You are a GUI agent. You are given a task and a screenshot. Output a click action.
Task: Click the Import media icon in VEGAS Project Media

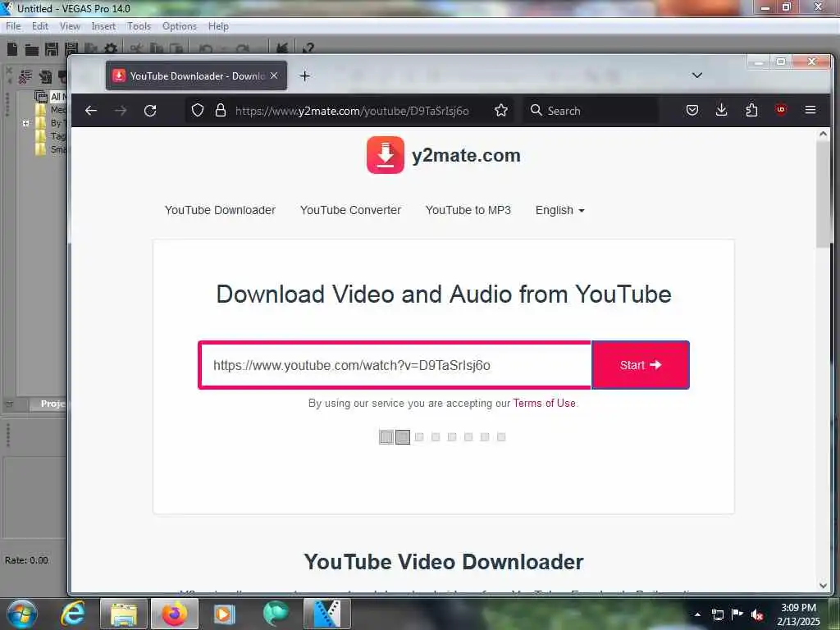pos(45,77)
